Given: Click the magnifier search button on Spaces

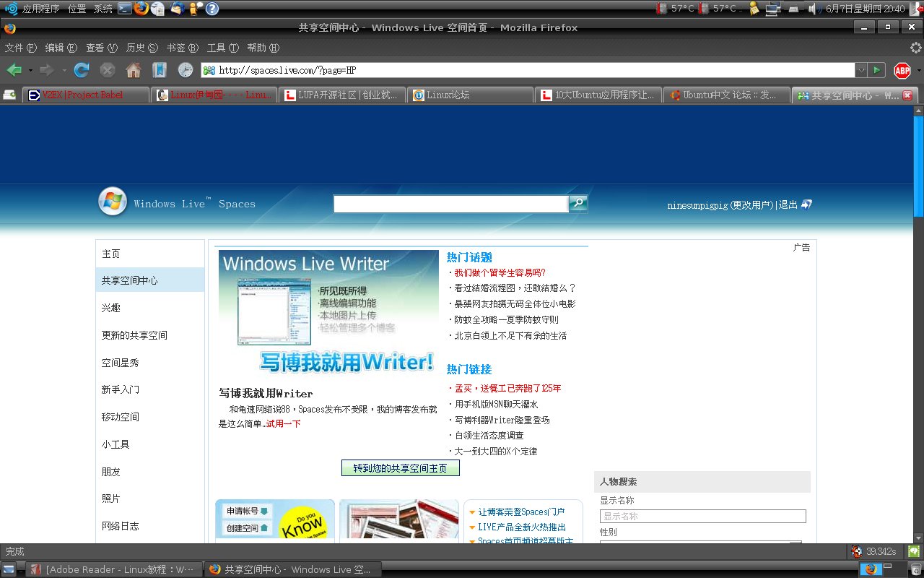Looking at the screenshot, I should tap(578, 204).
